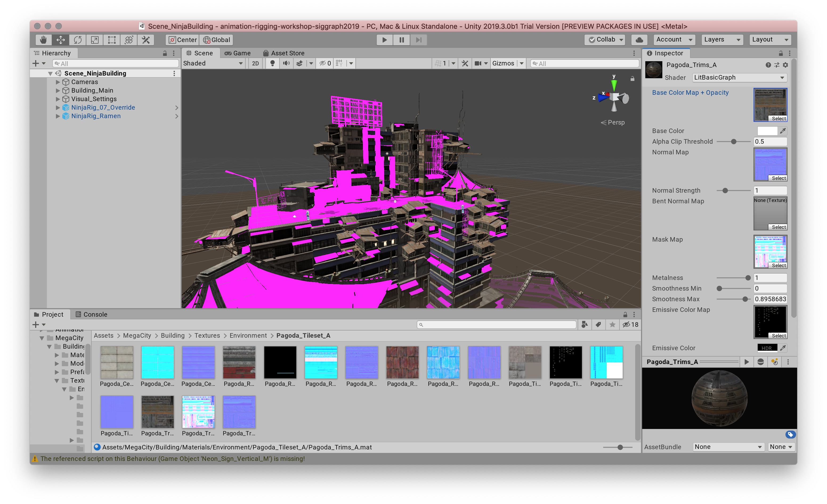827x504 pixels.
Task: Click the cloud services icon
Action: click(639, 40)
